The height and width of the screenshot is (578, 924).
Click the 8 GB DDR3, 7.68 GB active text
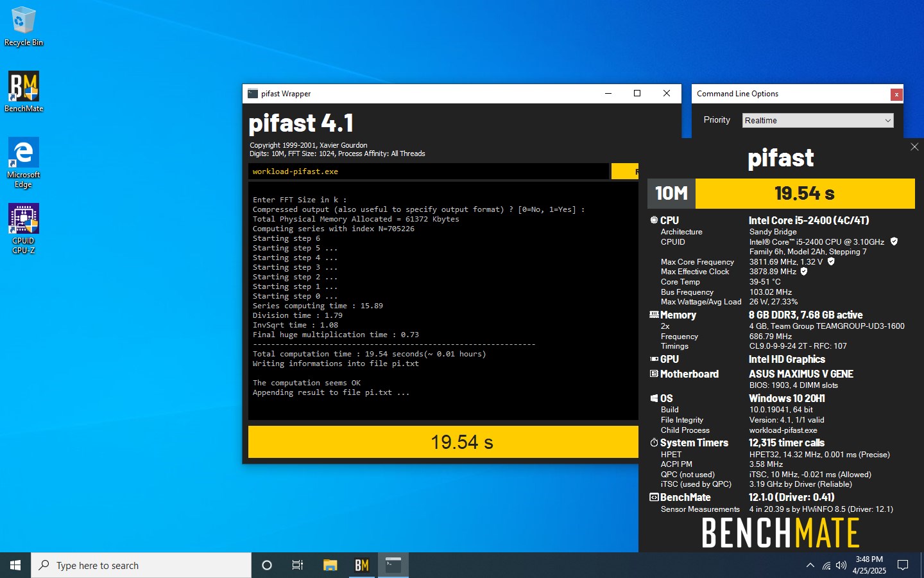(x=805, y=315)
